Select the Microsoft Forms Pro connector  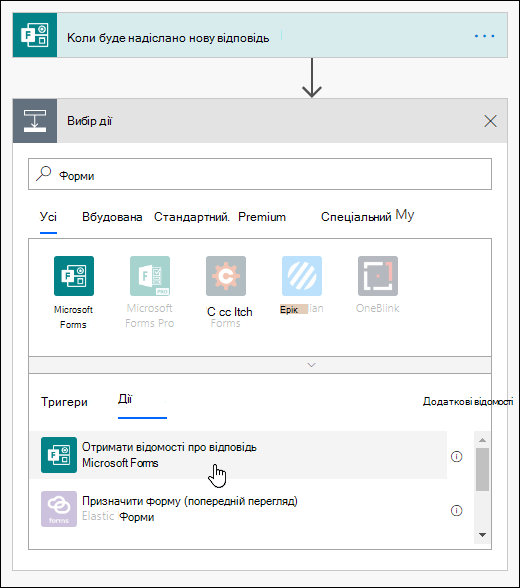click(x=150, y=276)
